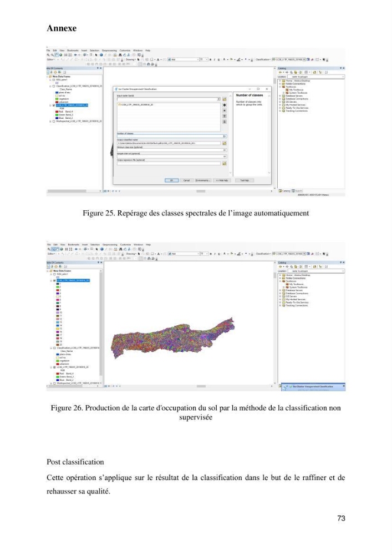Open Drawing dropdown in Figure 25 toolbar
392x555 pixels.
click(x=130, y=59)
